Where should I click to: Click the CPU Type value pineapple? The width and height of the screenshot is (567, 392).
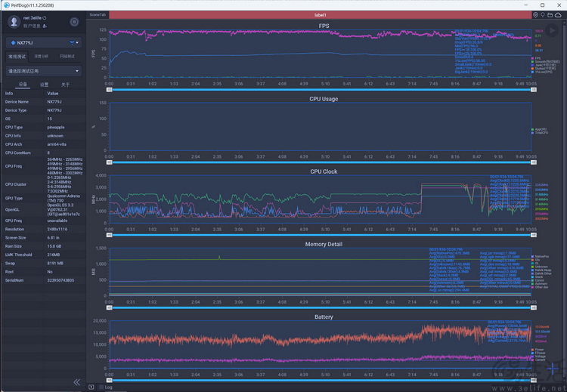56,128
